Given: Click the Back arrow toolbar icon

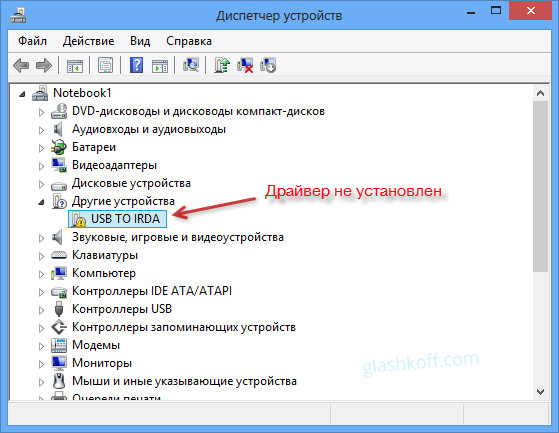Looking at the screenshot, I should [x=21, y=66].
